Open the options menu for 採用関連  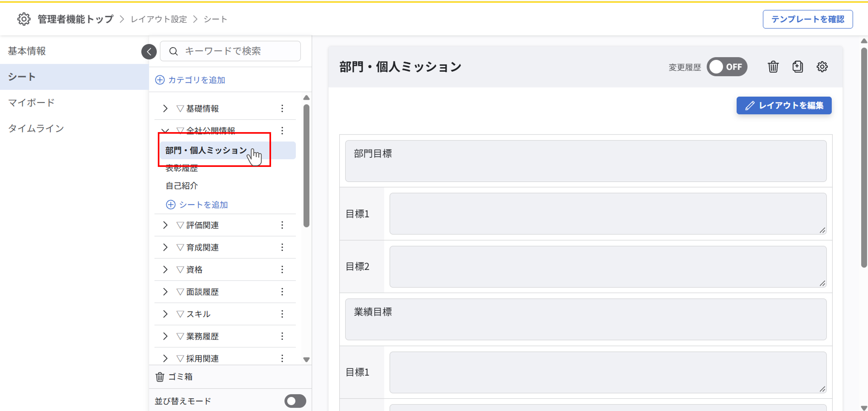tap(282, 358)
